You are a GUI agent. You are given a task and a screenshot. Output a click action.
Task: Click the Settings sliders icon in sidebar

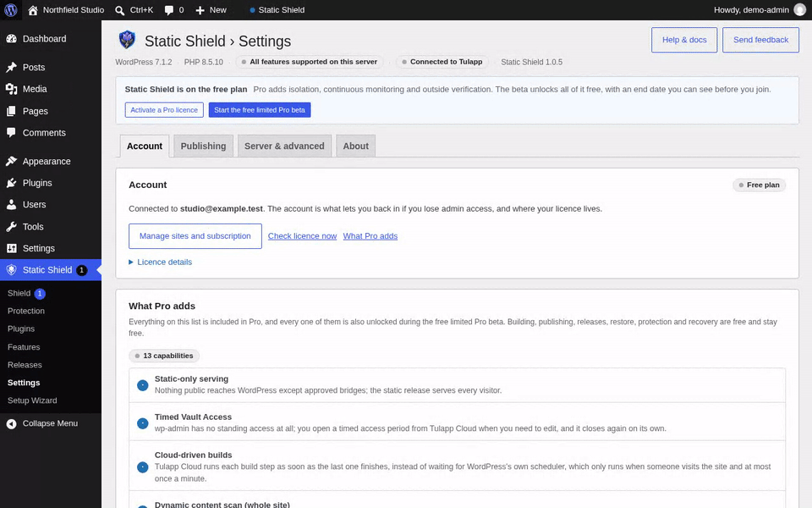pos(11,248)
